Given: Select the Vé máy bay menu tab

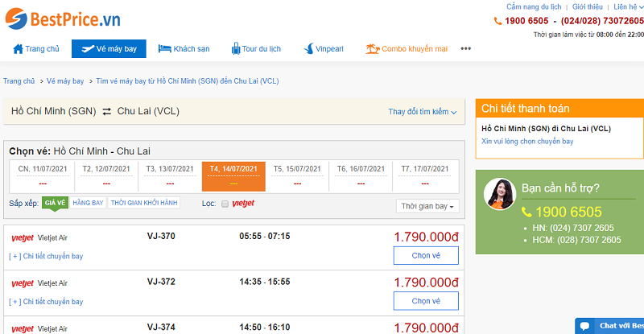Looking at the screenshot, I should click(109, 49).
